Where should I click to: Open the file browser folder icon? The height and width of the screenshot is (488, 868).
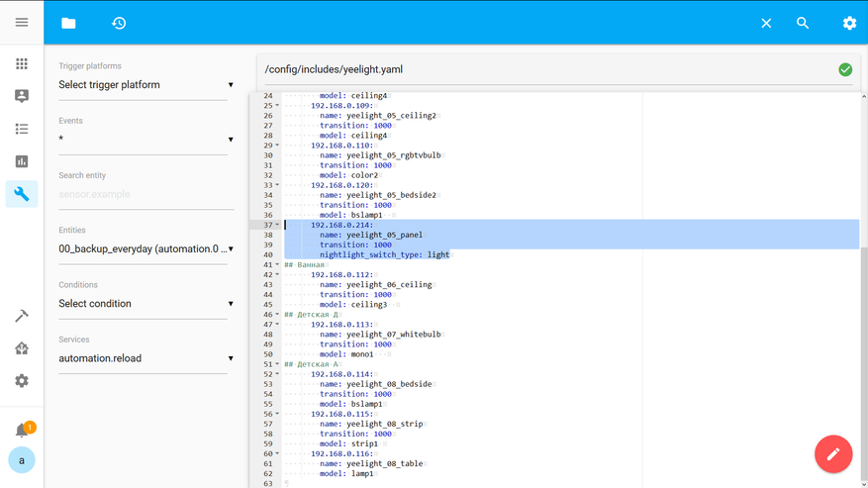click(68, 24)
